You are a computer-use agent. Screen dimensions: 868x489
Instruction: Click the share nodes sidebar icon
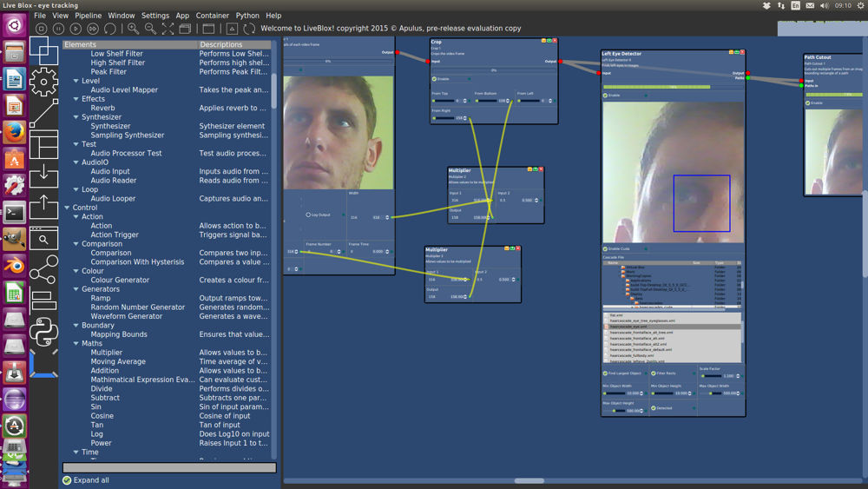coord(43,269)
